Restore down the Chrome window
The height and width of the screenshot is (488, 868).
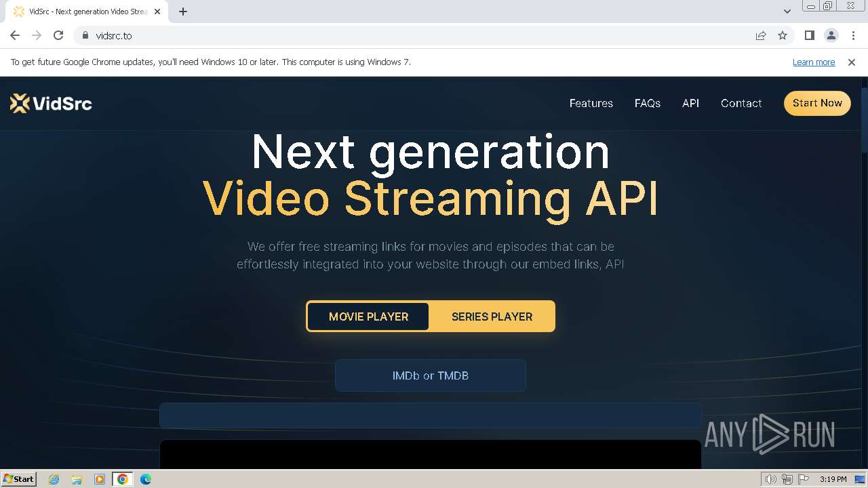829,6
